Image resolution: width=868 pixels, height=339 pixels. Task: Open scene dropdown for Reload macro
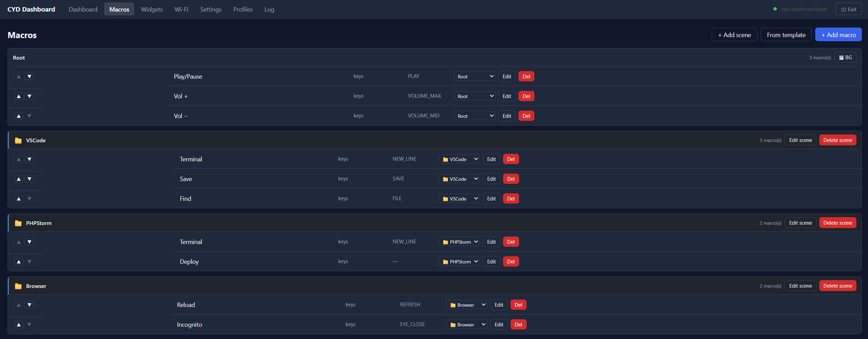point(467,305)
